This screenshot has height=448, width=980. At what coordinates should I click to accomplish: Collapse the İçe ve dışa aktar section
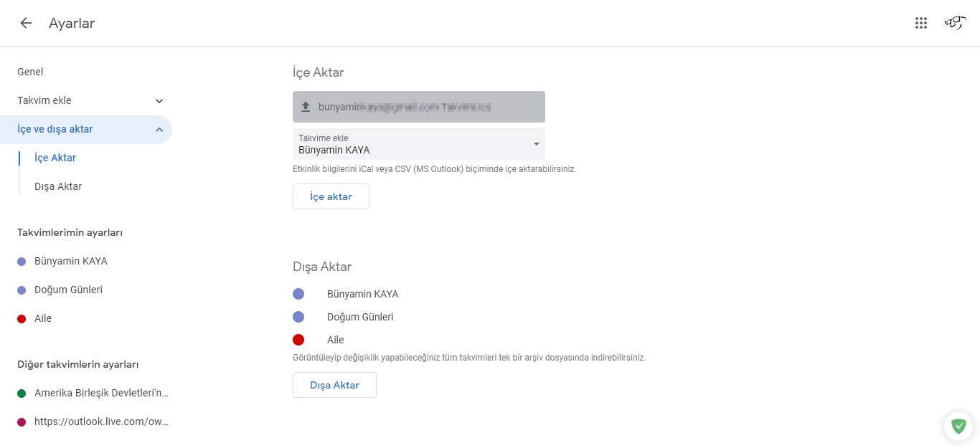click(159, 130)
